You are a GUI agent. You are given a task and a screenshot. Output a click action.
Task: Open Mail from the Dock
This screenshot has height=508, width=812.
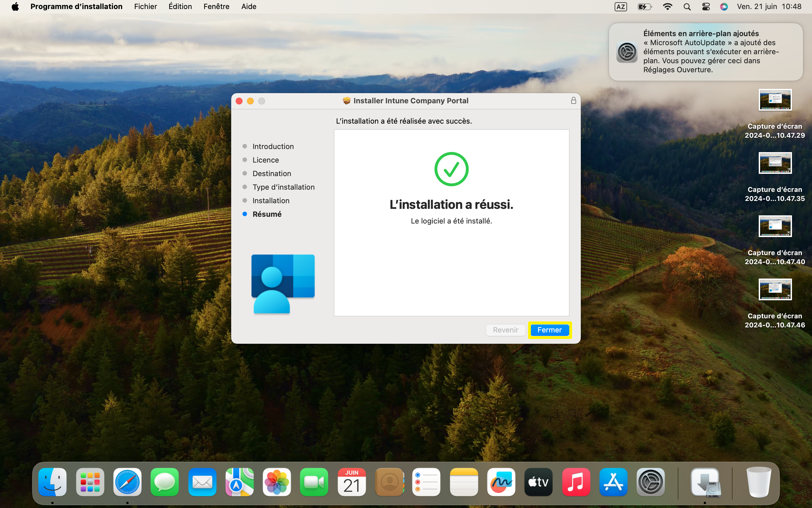pyautogui.click(x=202, y=482)
